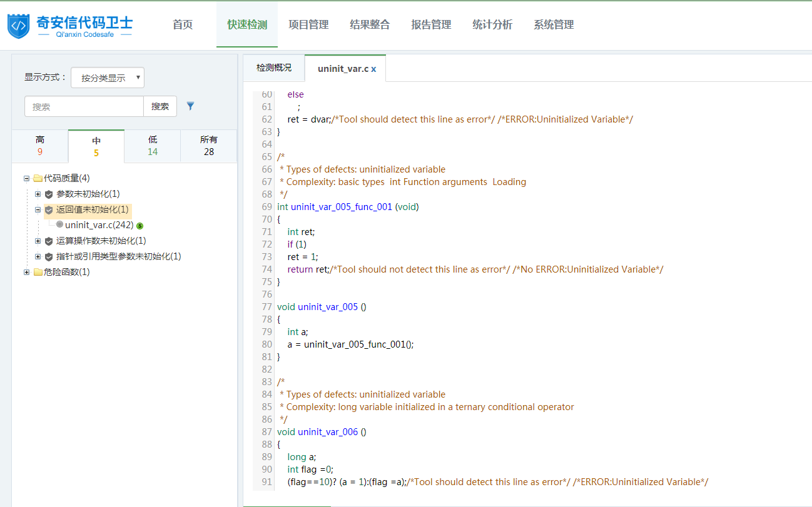Click the 搜索 button
The height and width of the screenshot is (507, 812).
coord(160,106)
